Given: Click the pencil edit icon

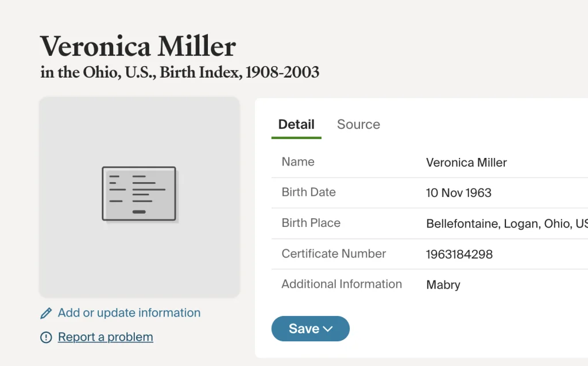Looking at the screenshot, I should (x=46, y=313).
